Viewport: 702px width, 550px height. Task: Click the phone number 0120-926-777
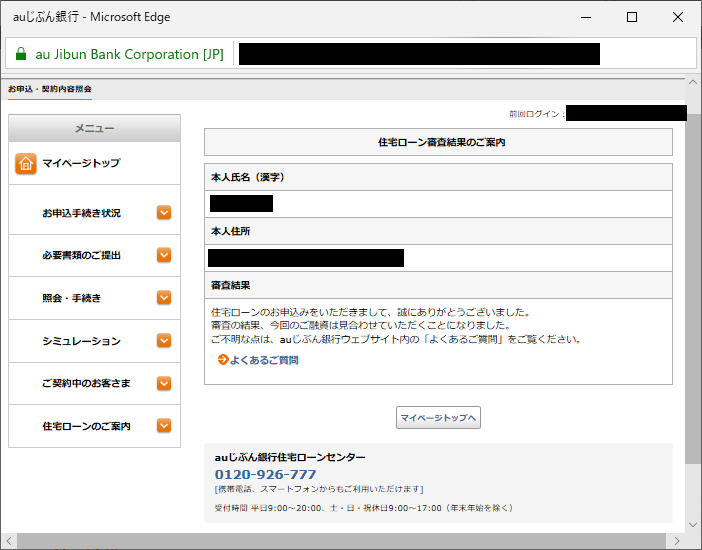265,474
